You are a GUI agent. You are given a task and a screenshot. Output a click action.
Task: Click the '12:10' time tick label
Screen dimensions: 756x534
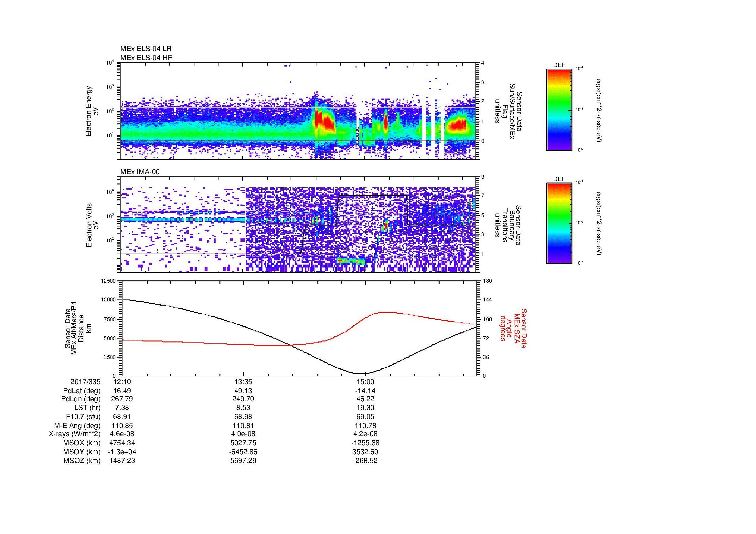[x=122, y=382]
